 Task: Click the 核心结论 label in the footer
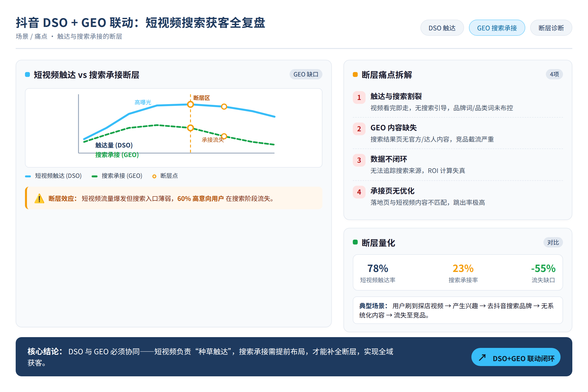[x=45, y=351]
